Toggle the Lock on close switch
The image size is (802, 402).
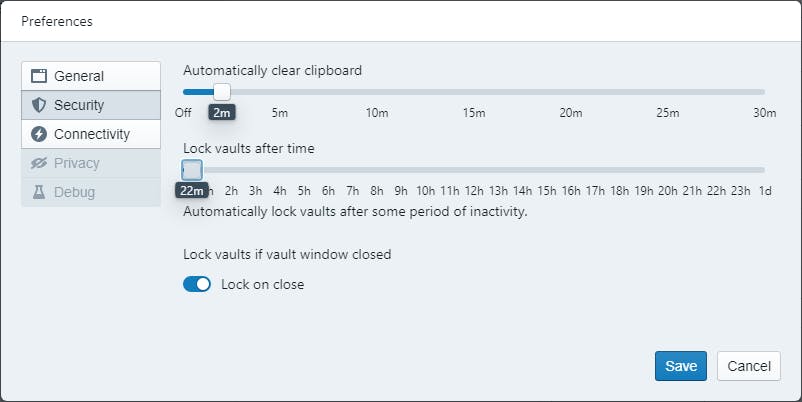(x=197, y=284)
